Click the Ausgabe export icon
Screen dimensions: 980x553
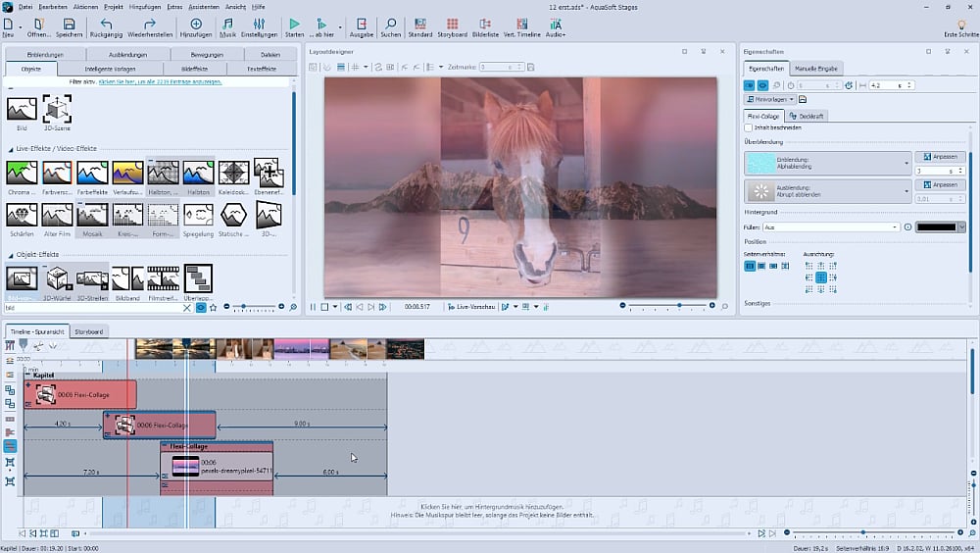coord(361,25)
